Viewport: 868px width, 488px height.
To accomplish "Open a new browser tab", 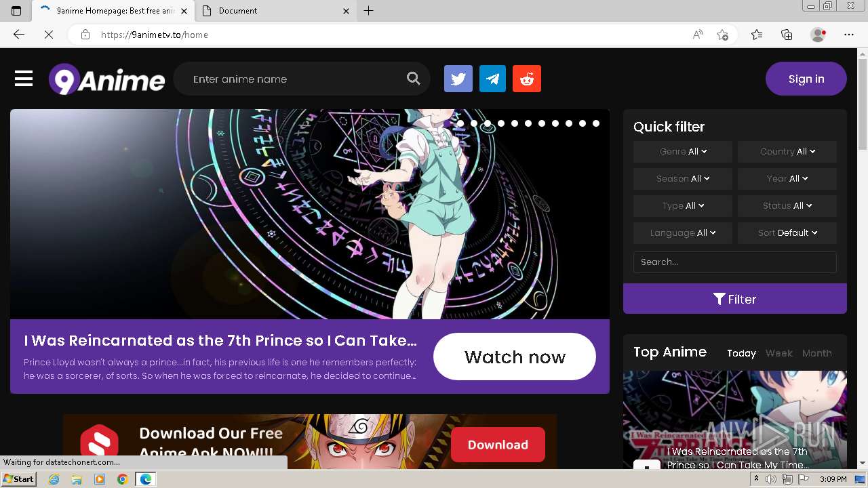I will pos(369,11).
